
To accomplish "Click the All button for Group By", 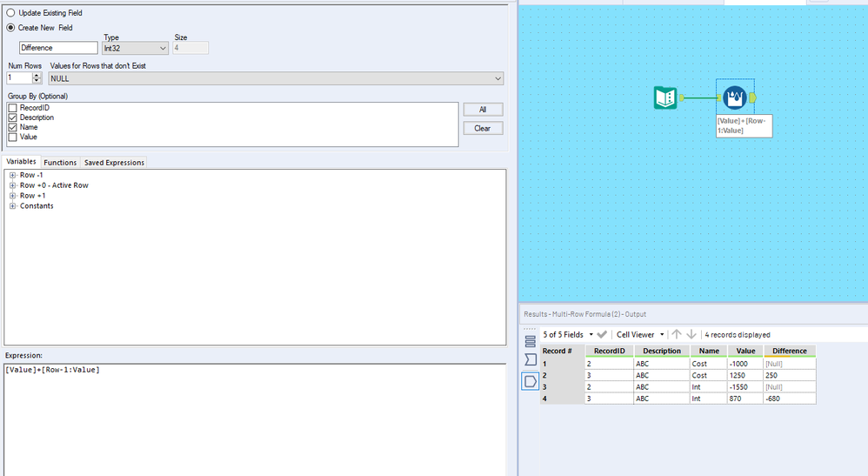I will (483, 110).
